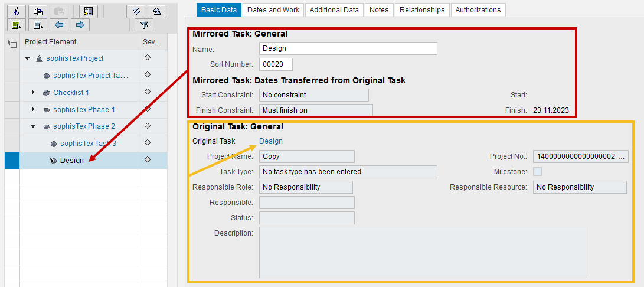Viewport: 644px width, 287px height.
Task: Click the right blue arrow button
Action: pos(80,25)
